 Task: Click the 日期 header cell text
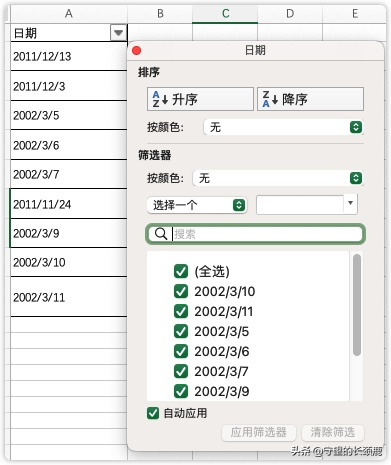[25, 33]
